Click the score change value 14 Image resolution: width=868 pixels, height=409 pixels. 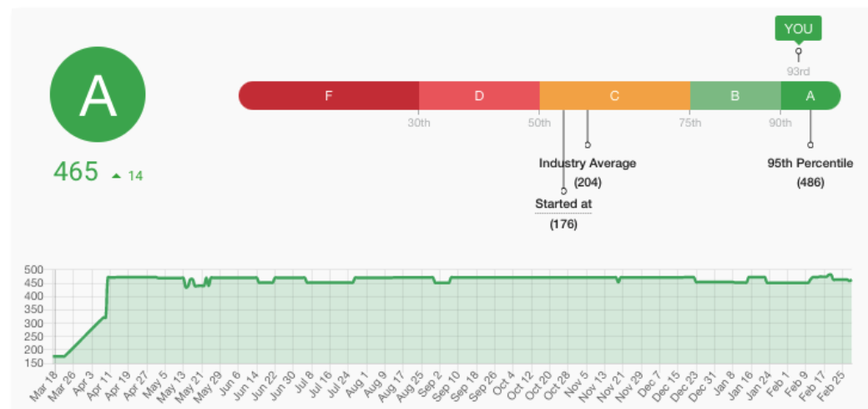(x=135, y=176)
